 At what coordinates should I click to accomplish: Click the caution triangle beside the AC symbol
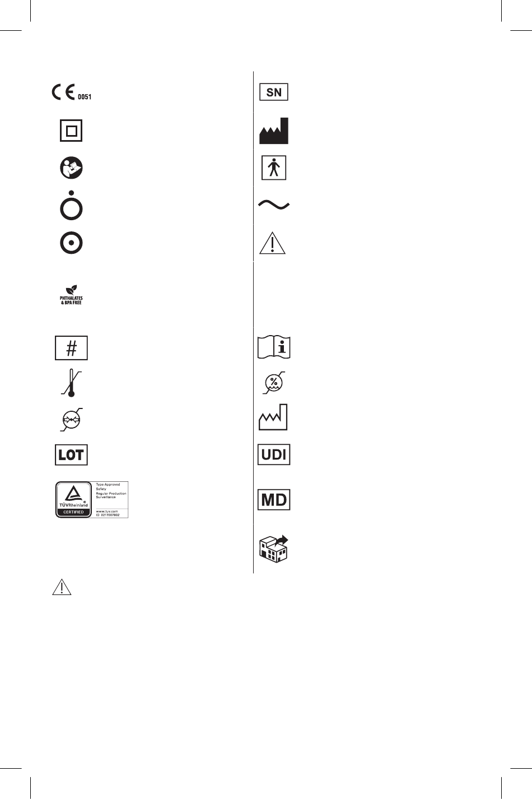tap(273, 242)
